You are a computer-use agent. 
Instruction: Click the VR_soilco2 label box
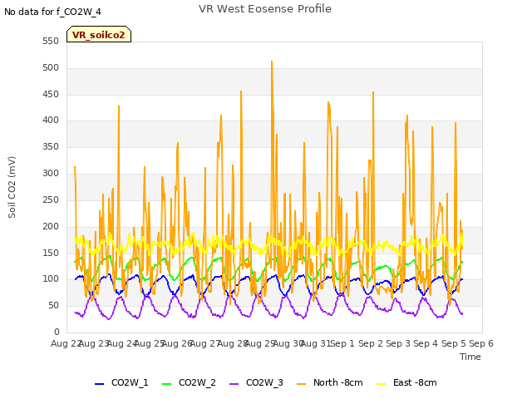click(x=99, y=34)
